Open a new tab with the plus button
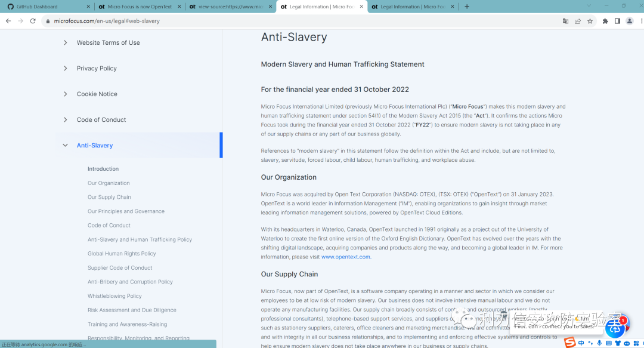The image size is (644, 348). click(x=467, y=7)
